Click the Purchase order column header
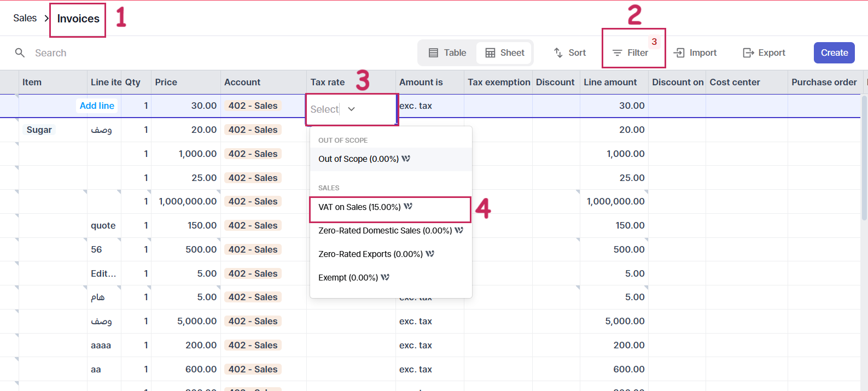This screenshot has width=868, height=391. coord(824,82)
